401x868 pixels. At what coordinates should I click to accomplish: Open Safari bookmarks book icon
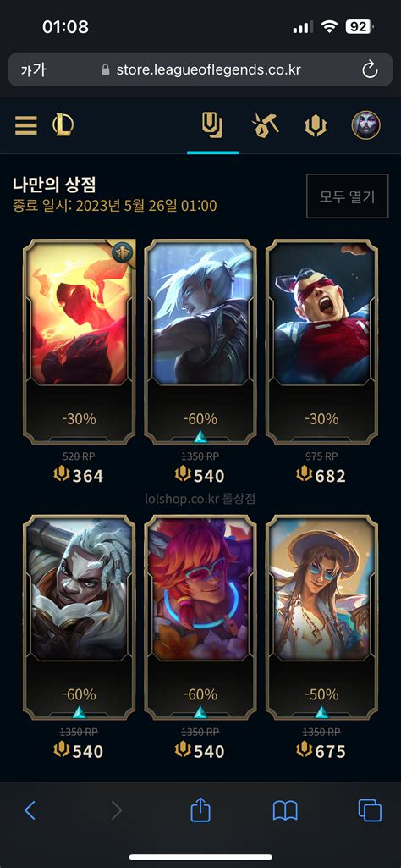[x=285, y=811]
